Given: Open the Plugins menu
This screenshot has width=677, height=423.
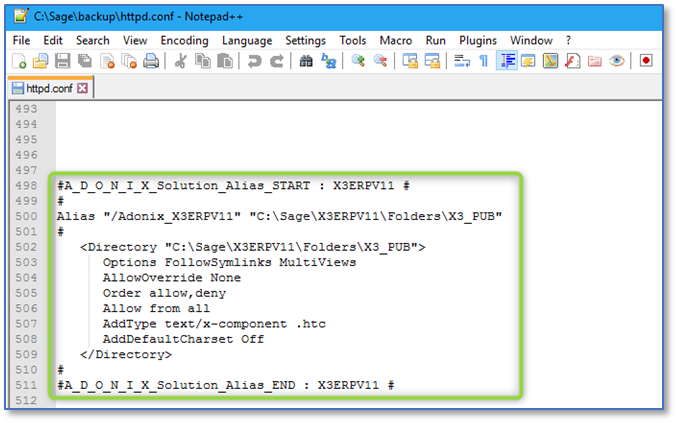Looking at the screenshot, I should pos(478,40).
